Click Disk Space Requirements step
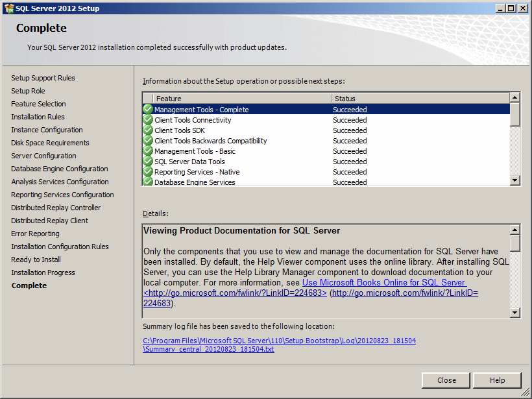The image size is (532, 399). 50,143
